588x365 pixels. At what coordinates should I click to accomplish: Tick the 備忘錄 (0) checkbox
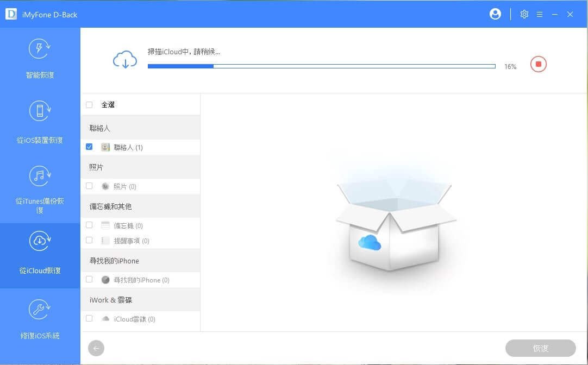89,225
